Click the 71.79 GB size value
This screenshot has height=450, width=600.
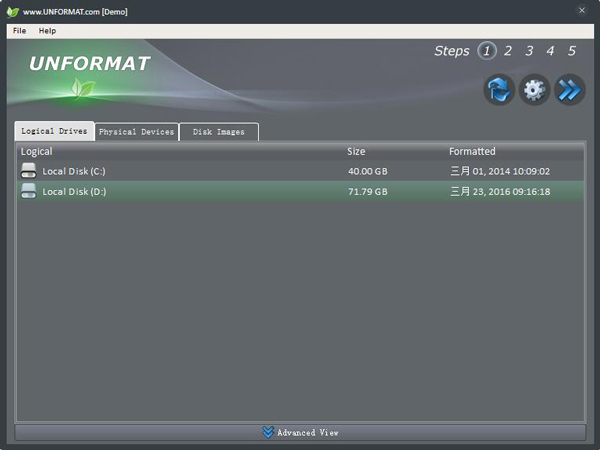368,191
